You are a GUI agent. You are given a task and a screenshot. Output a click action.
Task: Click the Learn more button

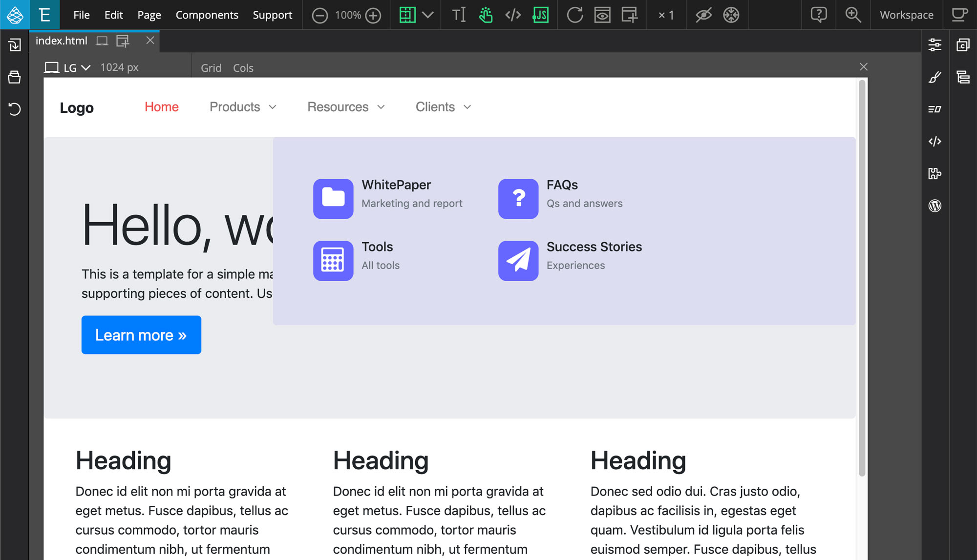(x=141, y=335)
